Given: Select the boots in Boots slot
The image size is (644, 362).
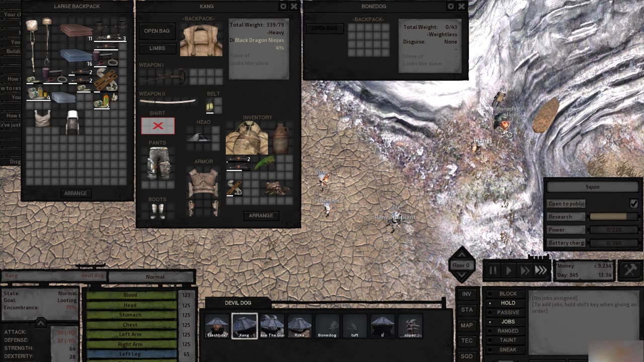Looking at the screenshot, I should point(158,211).
